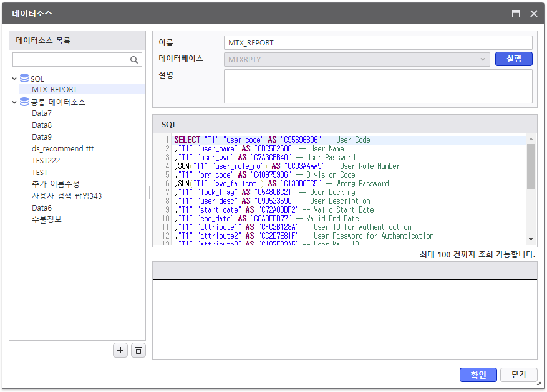The height and width of the screenshot is (392, 547).
Task: Click the search magnifier icon in datasource list
Action: pos(134,60)
